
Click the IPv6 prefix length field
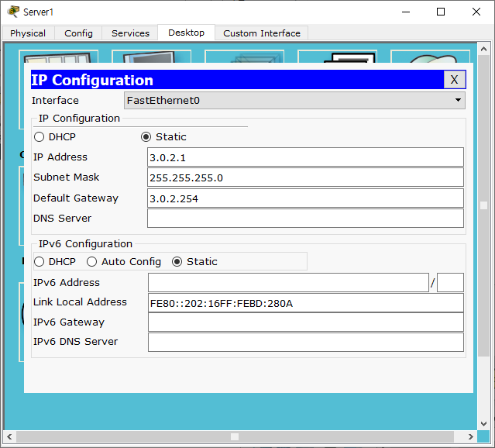450,282
